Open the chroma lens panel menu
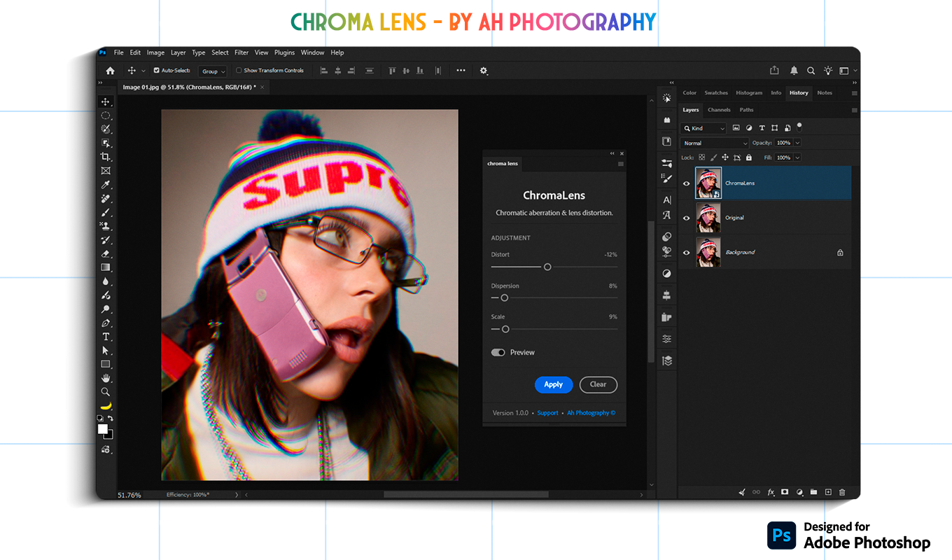This screenshot has width=952, height=560. tap(620, 164)
